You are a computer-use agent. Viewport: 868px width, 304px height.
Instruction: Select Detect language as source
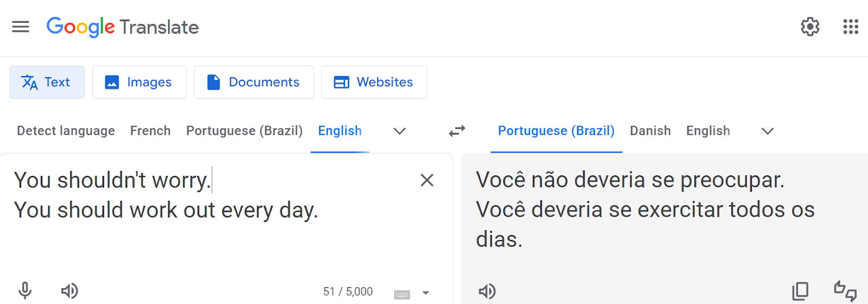[x=66, y=131]
